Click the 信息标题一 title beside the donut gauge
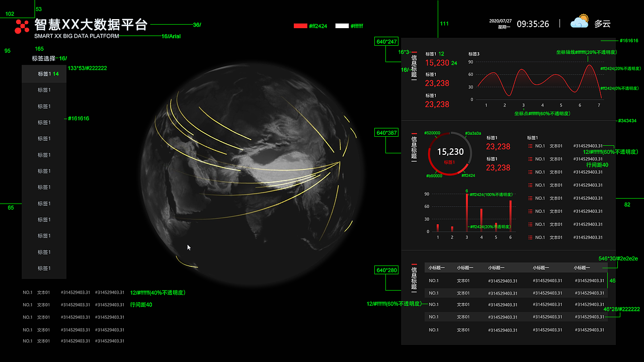The height and width of the screenshot is (362, 644). [x=414, y=149]
